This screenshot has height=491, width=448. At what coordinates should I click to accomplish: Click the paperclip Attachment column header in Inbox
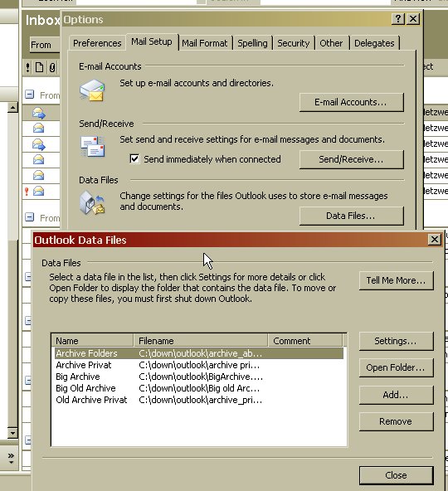(52, 67)
